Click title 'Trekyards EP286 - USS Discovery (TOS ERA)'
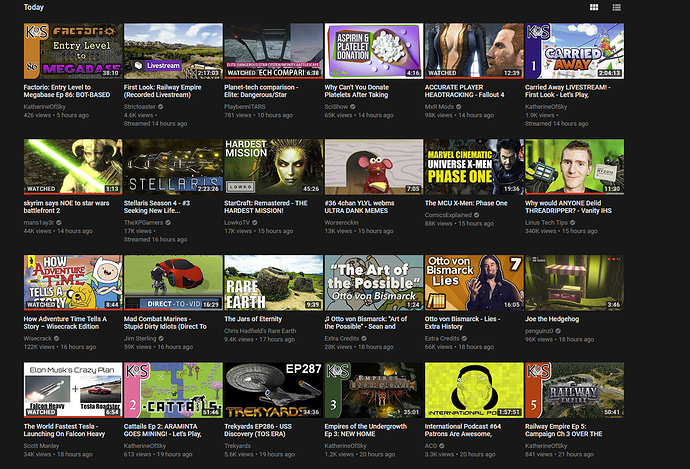 coord(258,430)
